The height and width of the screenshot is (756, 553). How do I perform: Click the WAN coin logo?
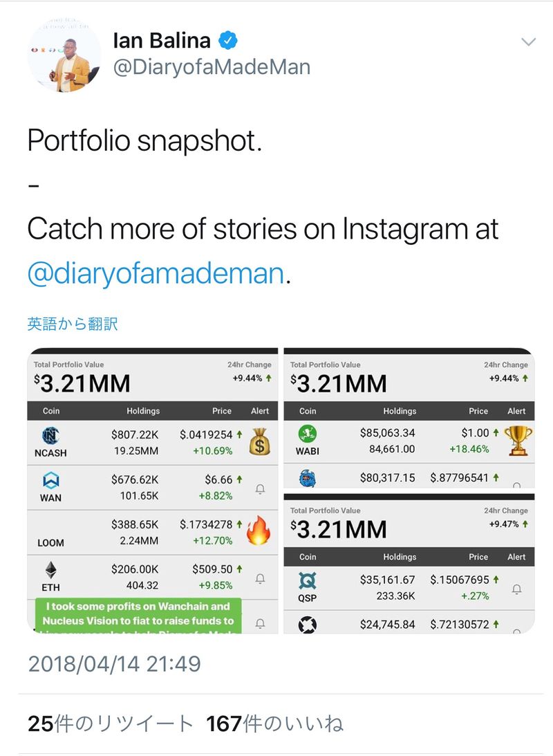pyautogui.click(x=50, y=479)
